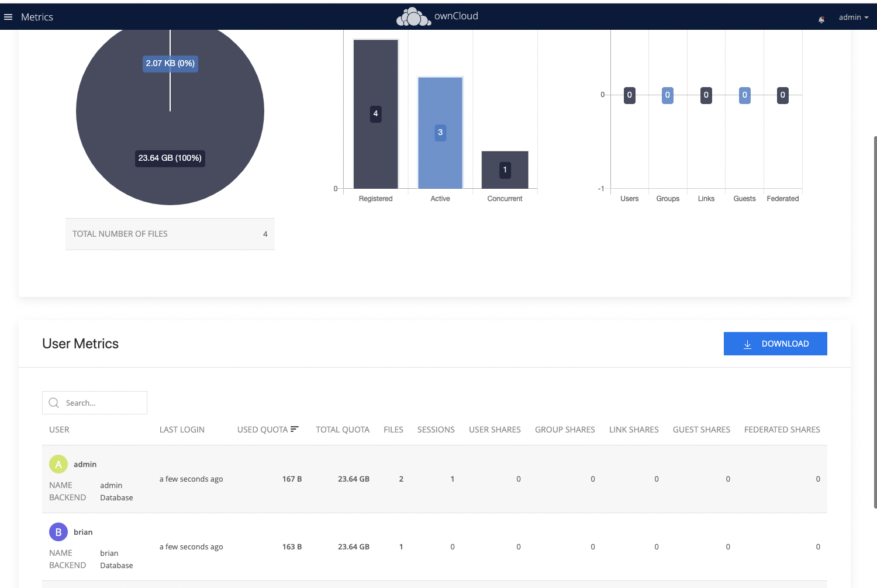Sort table by USED QUOTA column
Viewport: 877px width, 588px height.
pos(263,430)
